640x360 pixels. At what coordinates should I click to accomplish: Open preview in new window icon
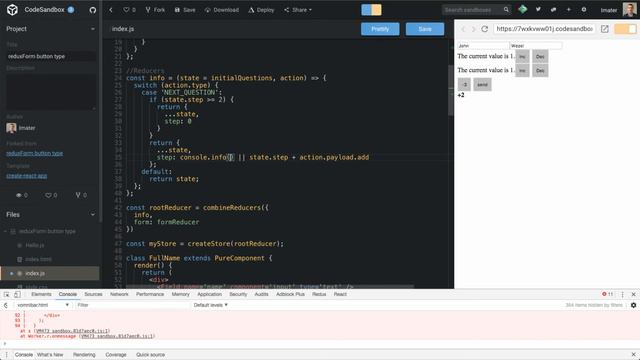pyautogui.click(x=604, y=29)
